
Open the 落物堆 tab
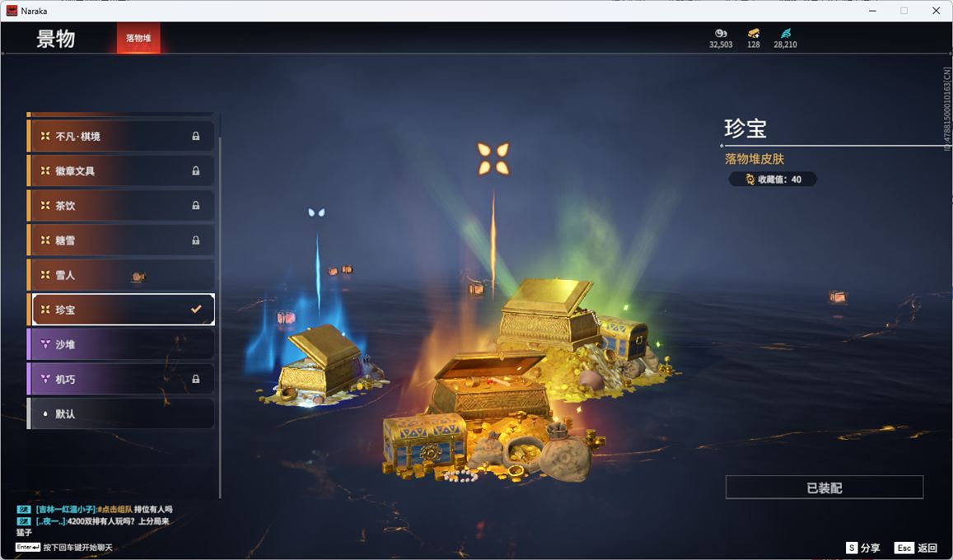(138, 38)
